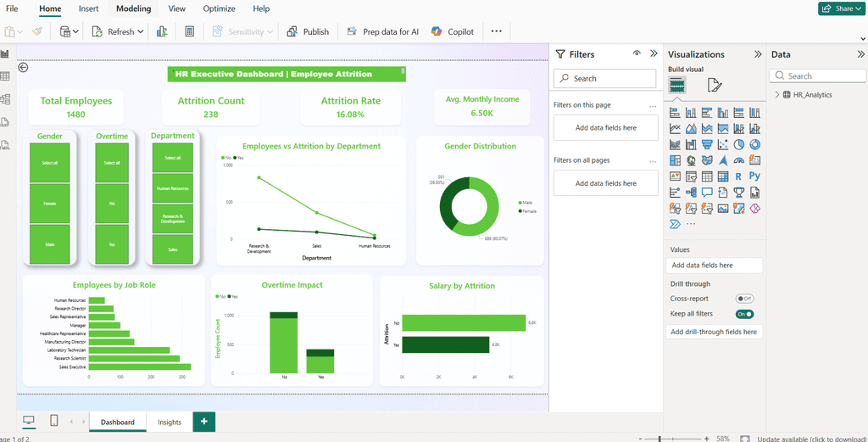Screen dimensions: 868x442
Task: Open the Format visual pane icon
Action: [x=715, y=85]
